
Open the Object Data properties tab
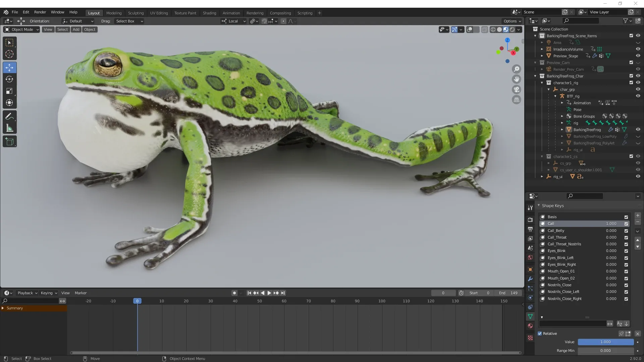click(x=530, y=316)
